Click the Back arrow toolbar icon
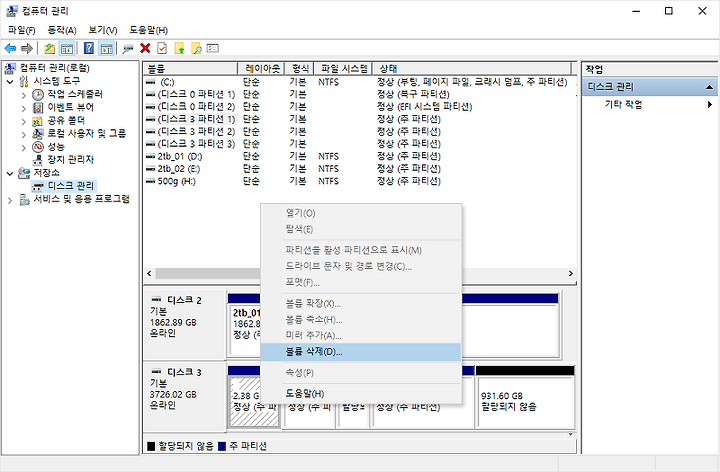This screenshot has width=720, height=472. pos(10,48)
